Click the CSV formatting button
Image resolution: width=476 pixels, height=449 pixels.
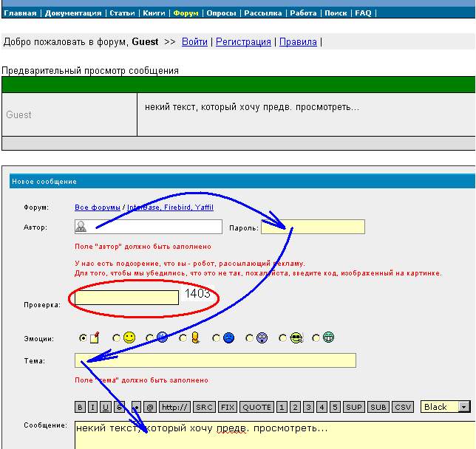[403, 407]
